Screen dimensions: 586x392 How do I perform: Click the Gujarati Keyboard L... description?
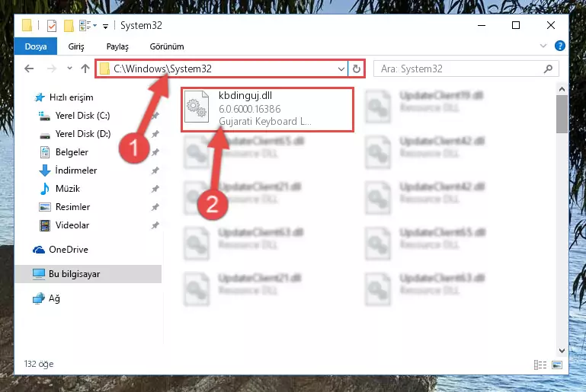click(264, 122)
